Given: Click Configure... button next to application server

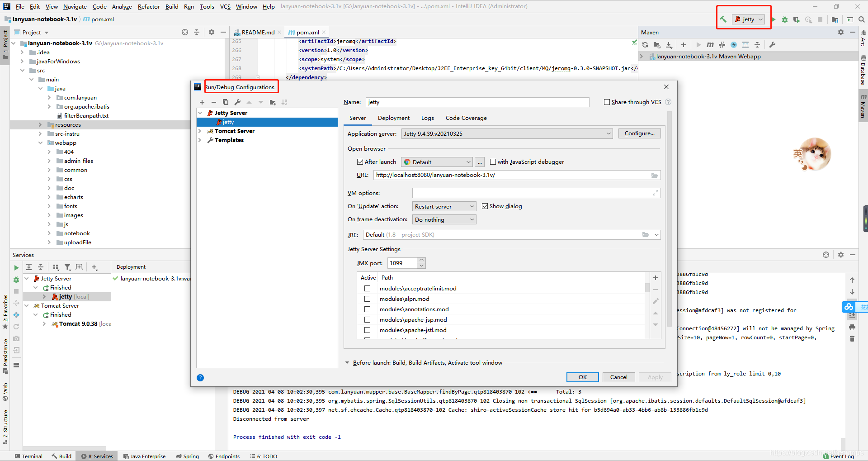Looking at the screenshot, I should 640,133.
